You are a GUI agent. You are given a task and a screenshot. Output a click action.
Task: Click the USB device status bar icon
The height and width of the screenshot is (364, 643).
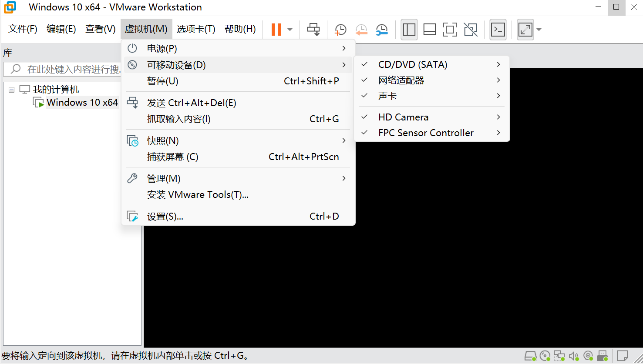coord(603,356)
